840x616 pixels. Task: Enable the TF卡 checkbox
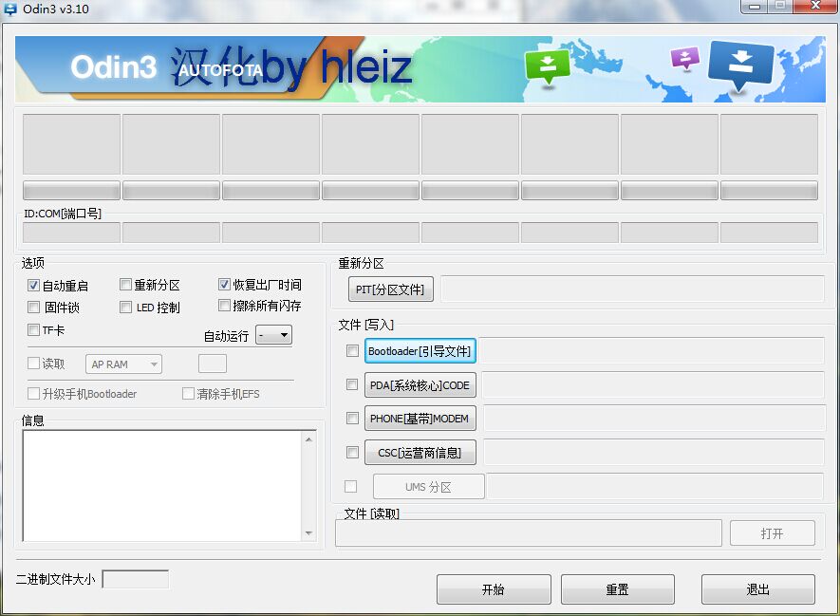pos(33,330)
